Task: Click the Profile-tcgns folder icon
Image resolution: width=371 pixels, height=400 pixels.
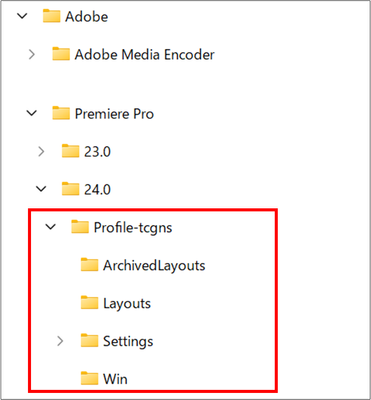Action: (x=80, y=227)
